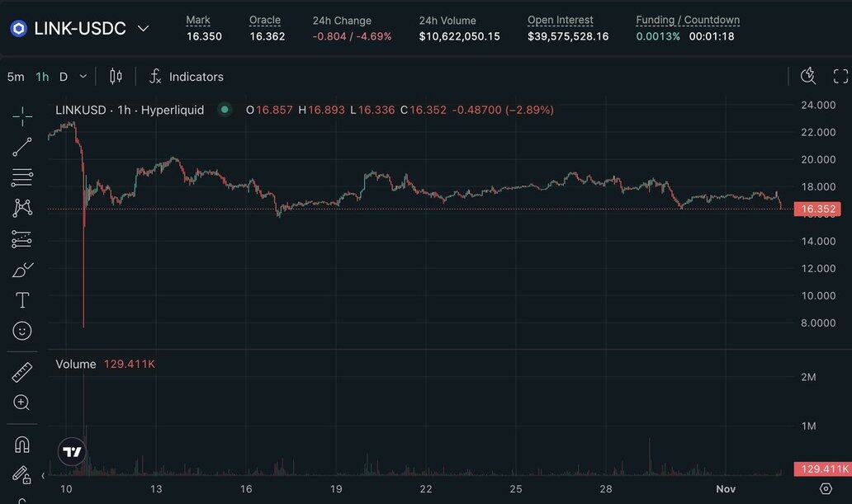852x504 pixels.
Task: Select the ruler measure tool
Action: (x=22, y=373)
